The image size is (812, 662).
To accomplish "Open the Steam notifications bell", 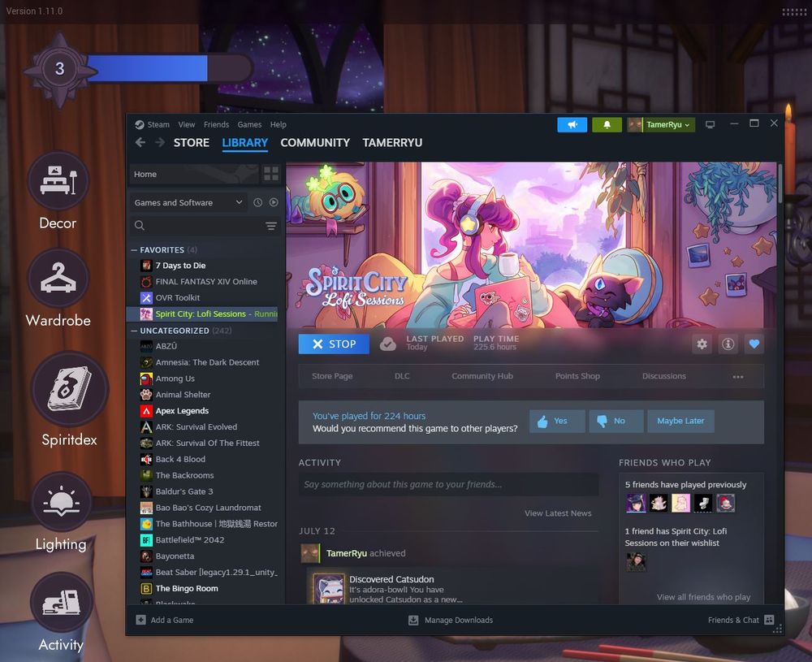I will coord(607,125).
